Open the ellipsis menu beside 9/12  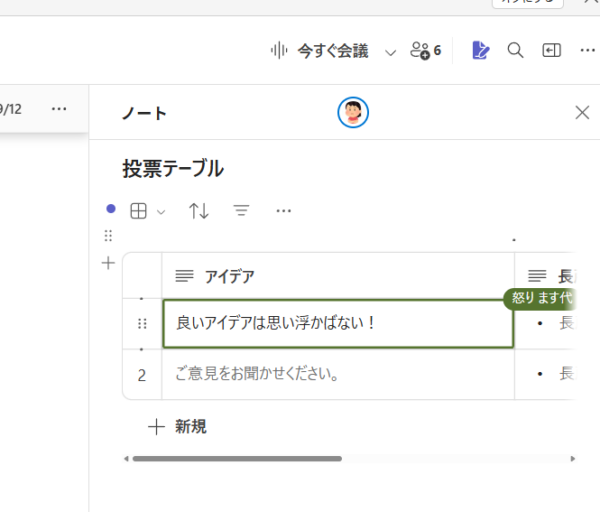click(59, 108)
